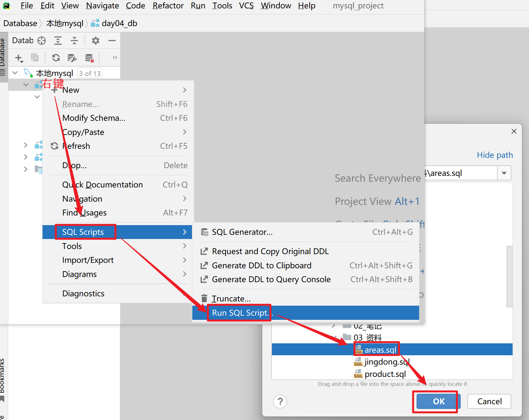Select SQL Generator menu item
This screenshot has height=420, width=529.
(x=306, y=232)
